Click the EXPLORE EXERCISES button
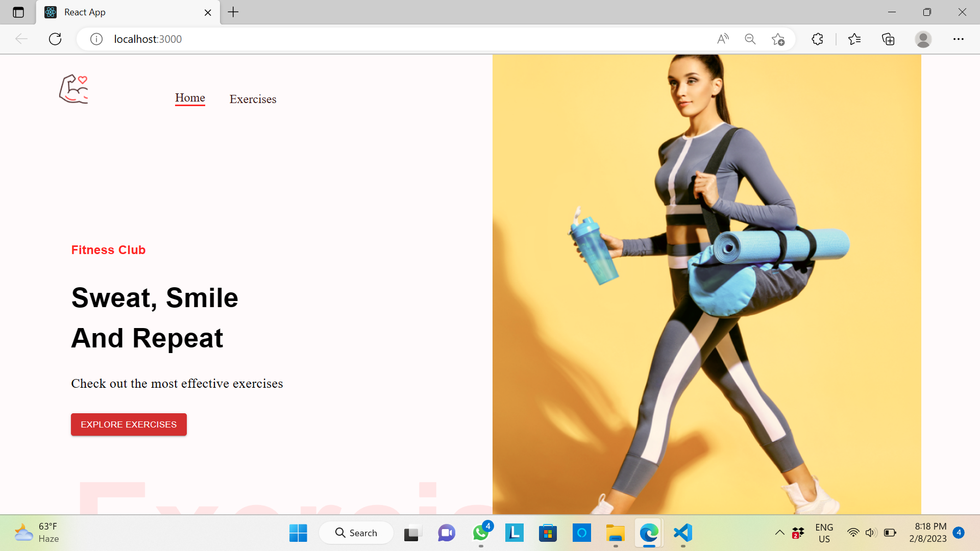The image size is (980, 551). (x=128, y=424)
